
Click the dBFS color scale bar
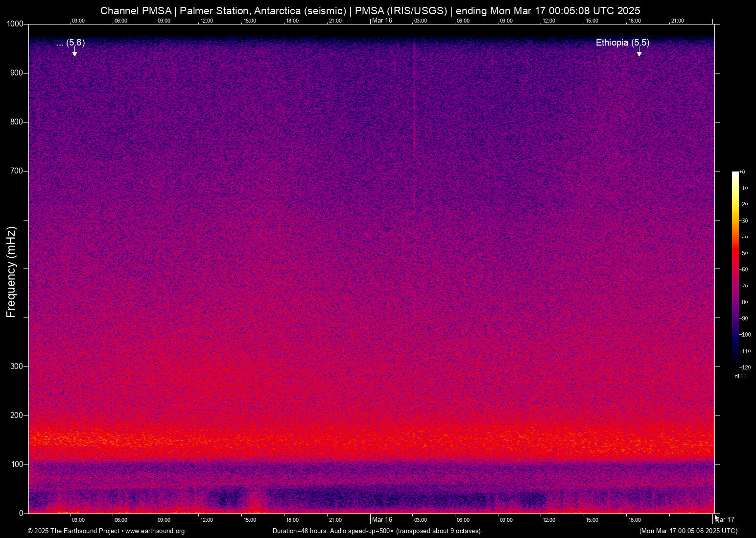click(x=735, y=269)
